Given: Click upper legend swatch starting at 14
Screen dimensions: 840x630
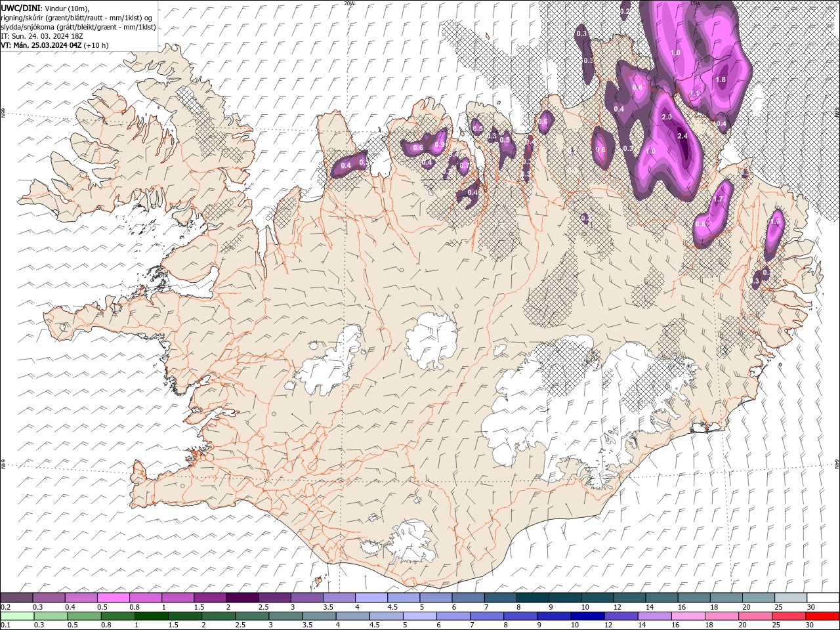Looking at the screenshot, I should coord(661,598).
